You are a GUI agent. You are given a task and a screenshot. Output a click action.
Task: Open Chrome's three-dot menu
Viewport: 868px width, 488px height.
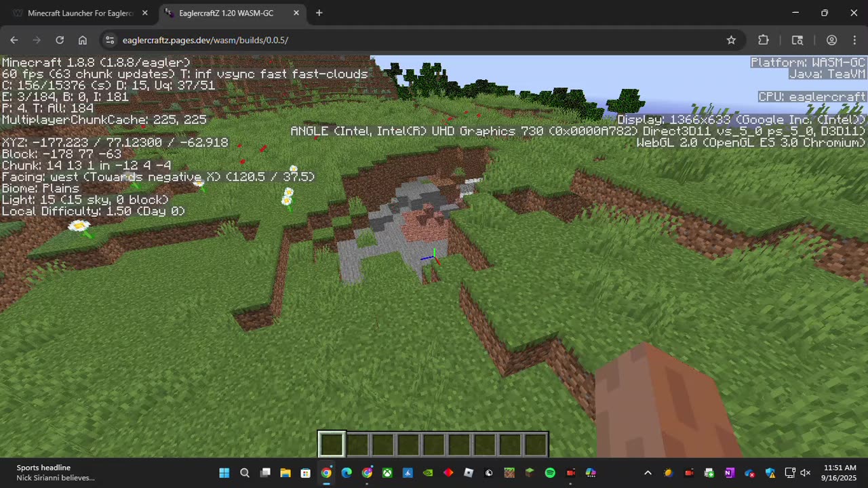[853, 40]
